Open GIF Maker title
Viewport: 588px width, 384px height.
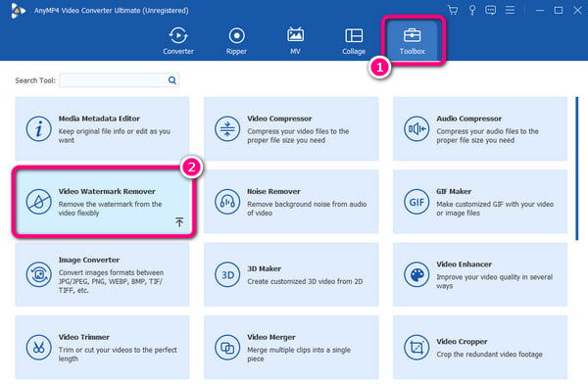454,191
